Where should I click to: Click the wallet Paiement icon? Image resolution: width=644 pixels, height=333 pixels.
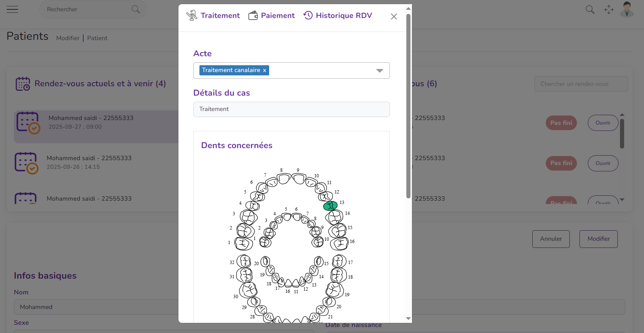click(x=253, y=15)
